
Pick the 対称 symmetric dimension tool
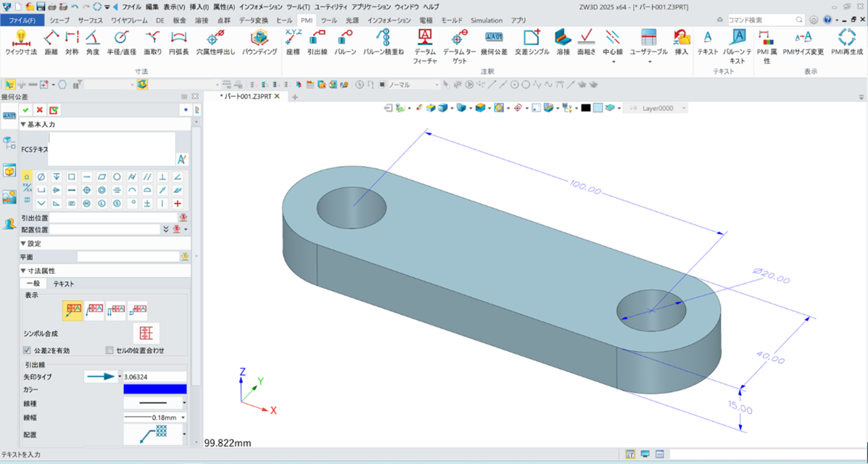72,43
